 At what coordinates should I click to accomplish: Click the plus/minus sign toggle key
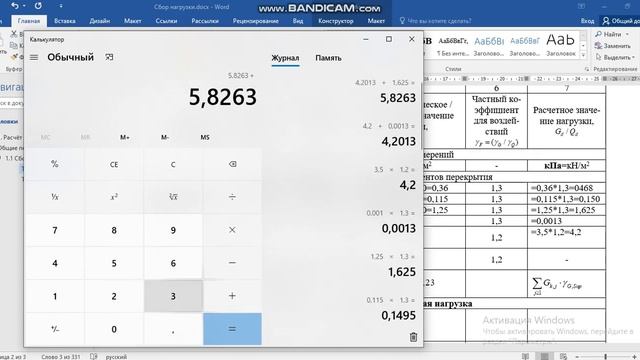[55, 329]
